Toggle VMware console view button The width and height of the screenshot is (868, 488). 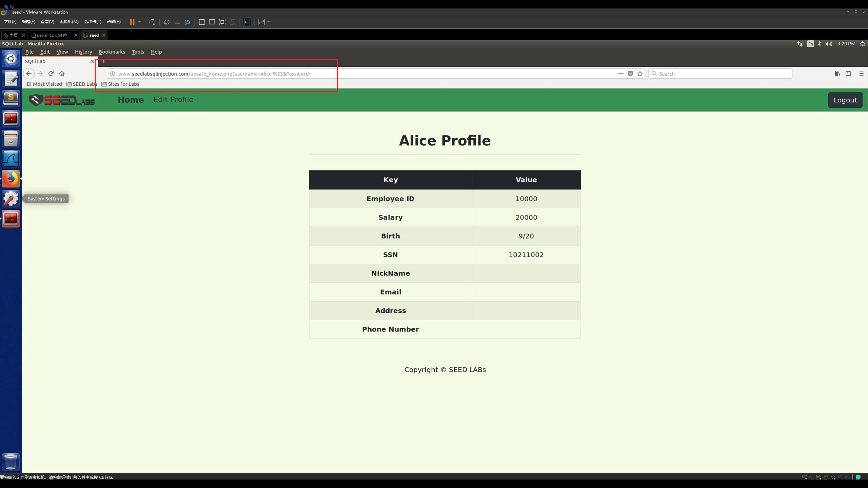point(247,22)
